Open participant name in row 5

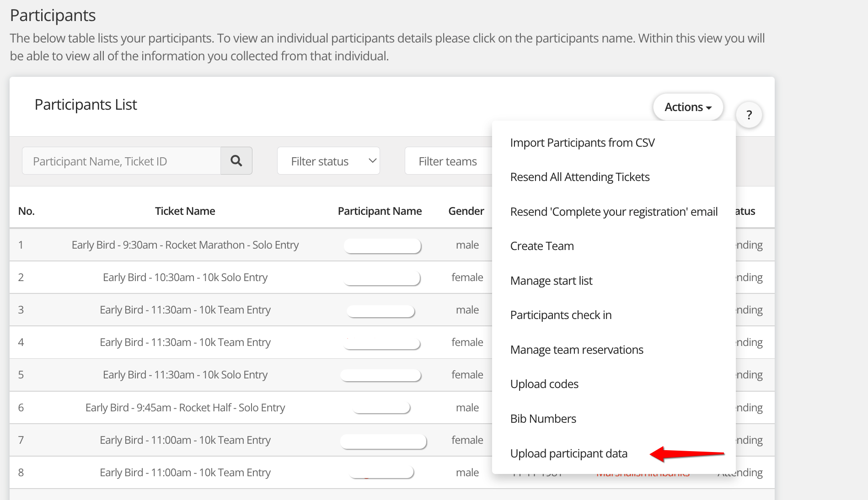click(x=380, y=375)
